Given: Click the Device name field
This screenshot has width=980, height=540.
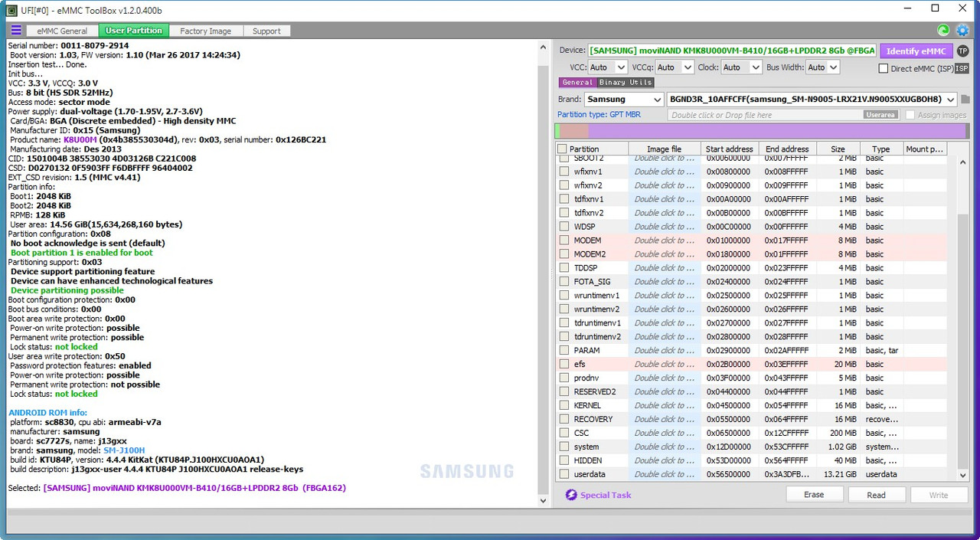Looking at the screenshot, I should coord(733,51).
